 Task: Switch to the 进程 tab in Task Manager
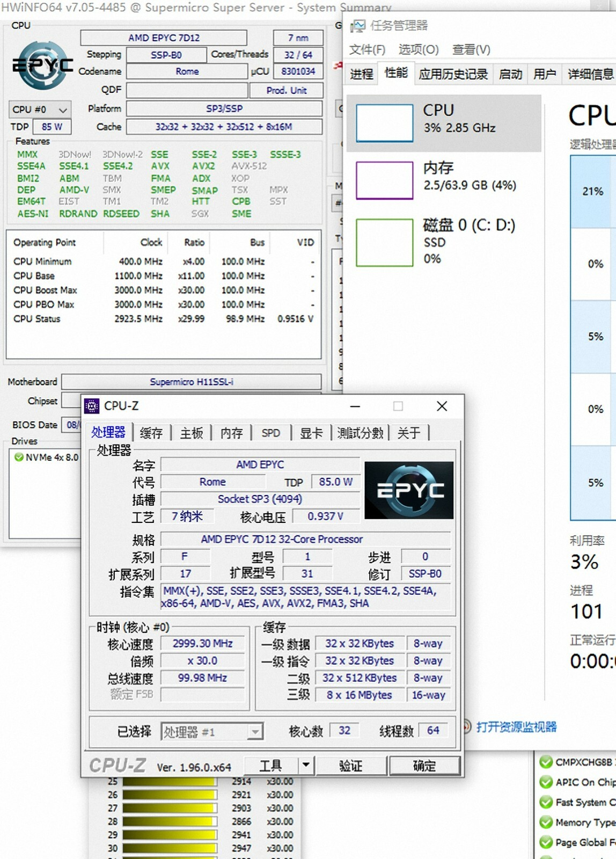(361, 74)
